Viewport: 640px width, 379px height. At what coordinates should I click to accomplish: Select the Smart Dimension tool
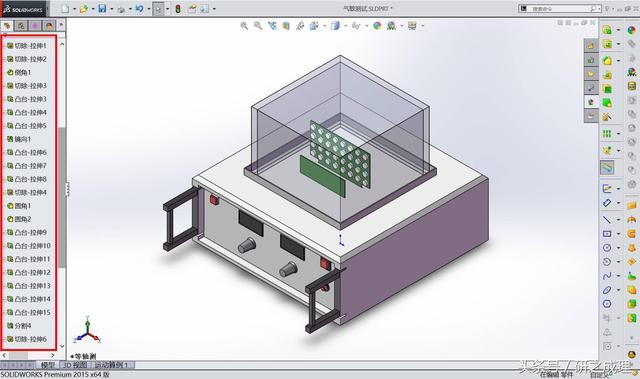pos(607,202)
